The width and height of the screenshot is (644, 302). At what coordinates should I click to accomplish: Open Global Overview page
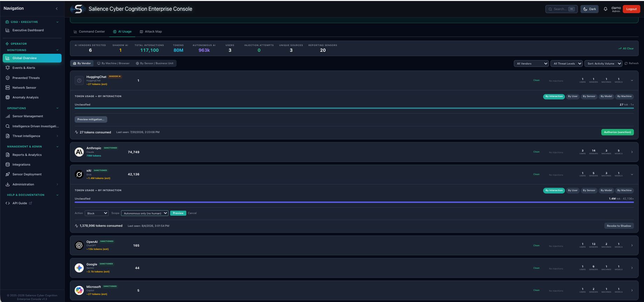32,58
